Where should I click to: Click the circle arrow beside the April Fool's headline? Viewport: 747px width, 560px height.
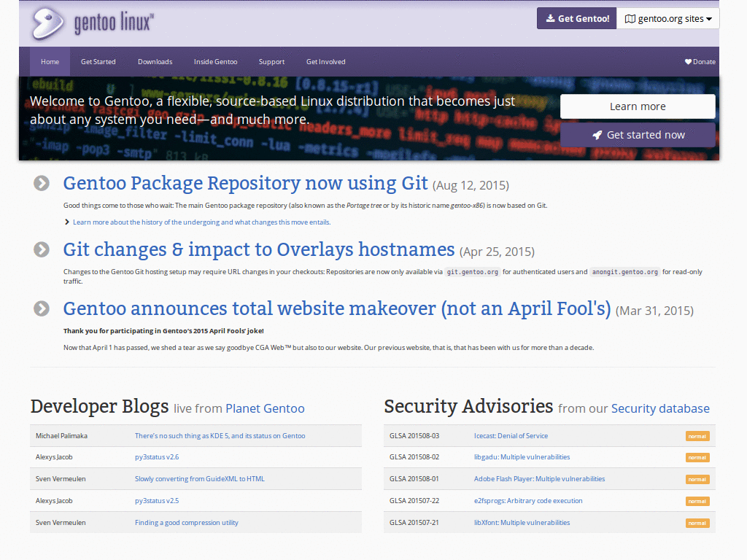[41, 308]
